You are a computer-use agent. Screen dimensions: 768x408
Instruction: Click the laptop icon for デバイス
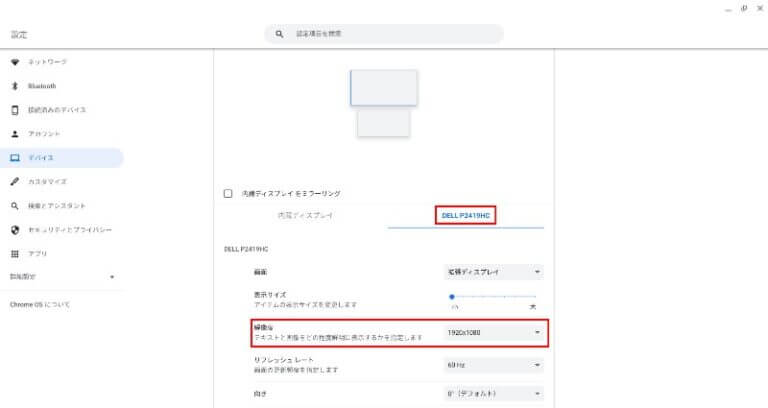(15, 158)
